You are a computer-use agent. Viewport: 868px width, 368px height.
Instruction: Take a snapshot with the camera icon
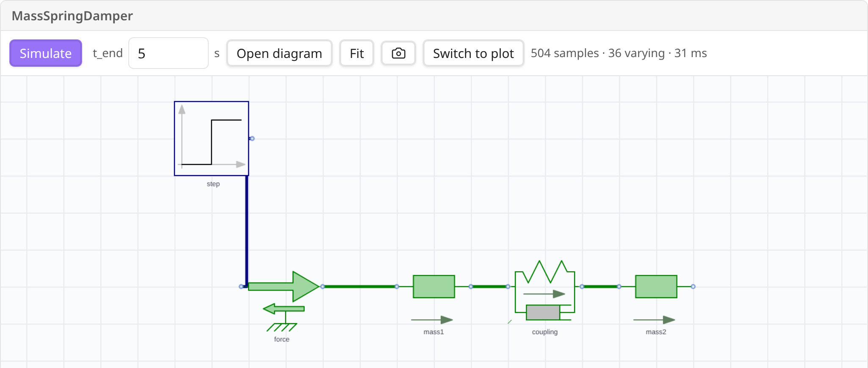tap(398, 53)
